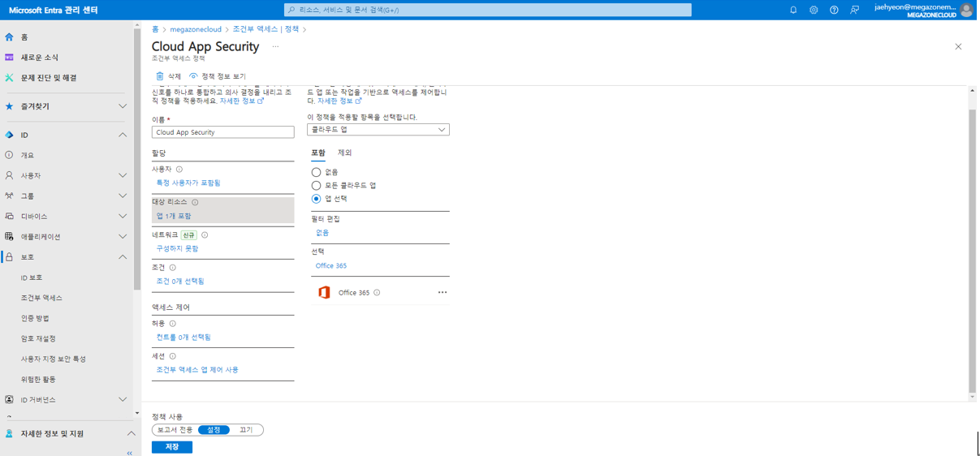
Task: Click the 홈 house icon in sidebar
Action: click(9, 37)
